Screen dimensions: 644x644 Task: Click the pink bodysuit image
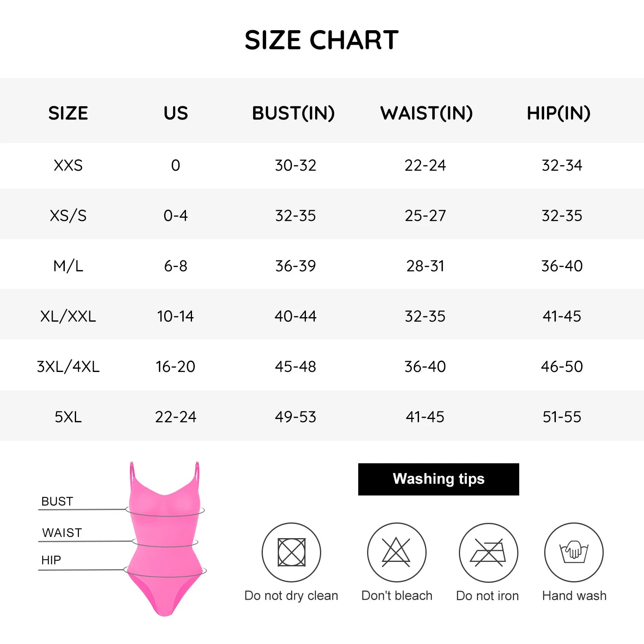(x=165, y=539)
